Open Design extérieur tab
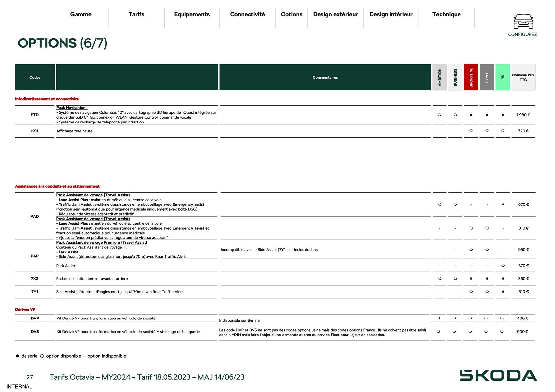Viewport: 555px width, 392px height. [336, 14]
